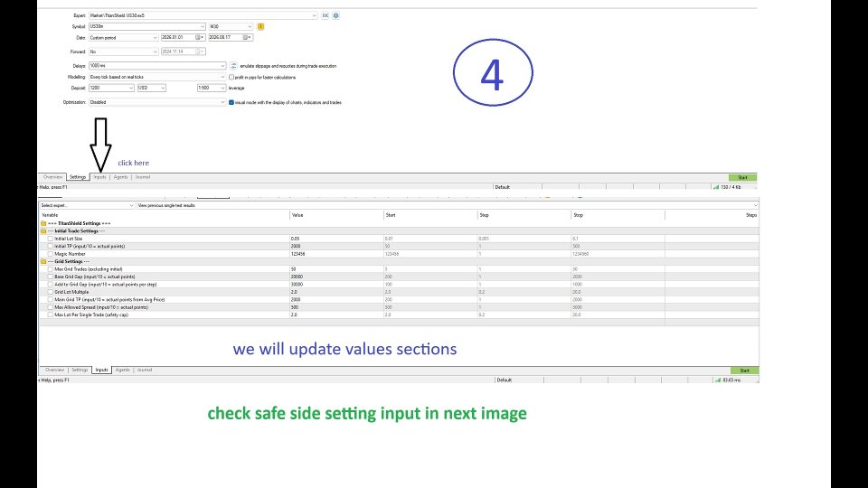Open the Overview tab in lower tester panel
Screen dimensions: 868x488
[55, 370]
